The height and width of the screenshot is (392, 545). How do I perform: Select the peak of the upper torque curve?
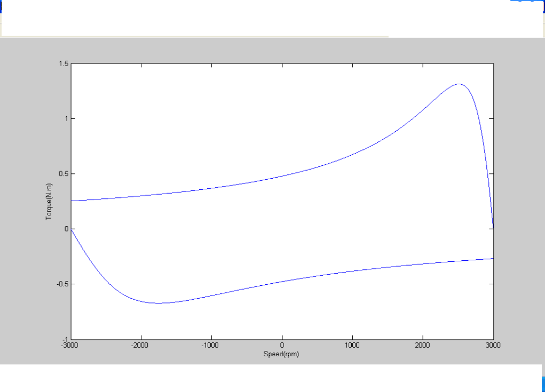[459, 84]
